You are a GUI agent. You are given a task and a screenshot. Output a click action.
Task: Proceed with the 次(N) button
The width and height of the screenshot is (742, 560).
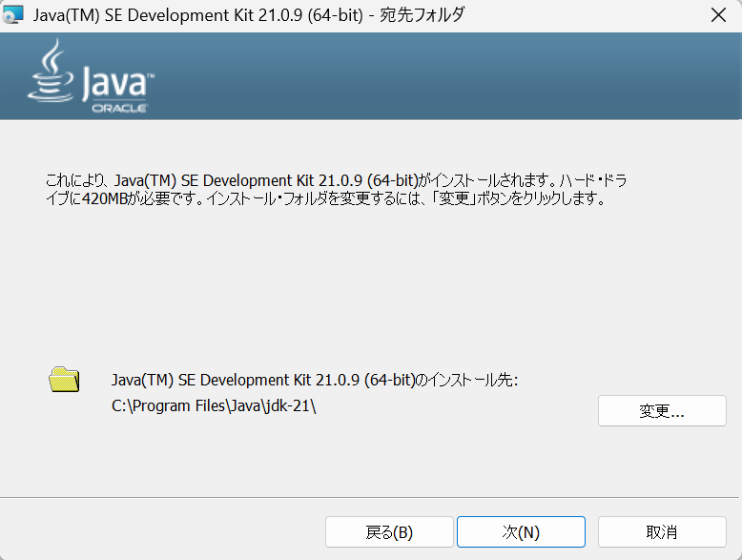tap(521, 532)
